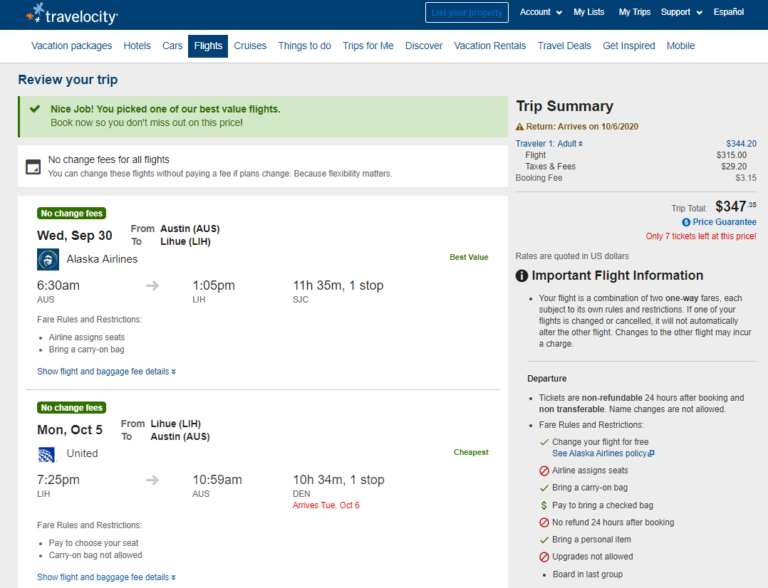The width and height of the screenshot is (768, 588).
Task: Click the dollar icon beside Pay to bring a checked bag
Action: point(544,505)
